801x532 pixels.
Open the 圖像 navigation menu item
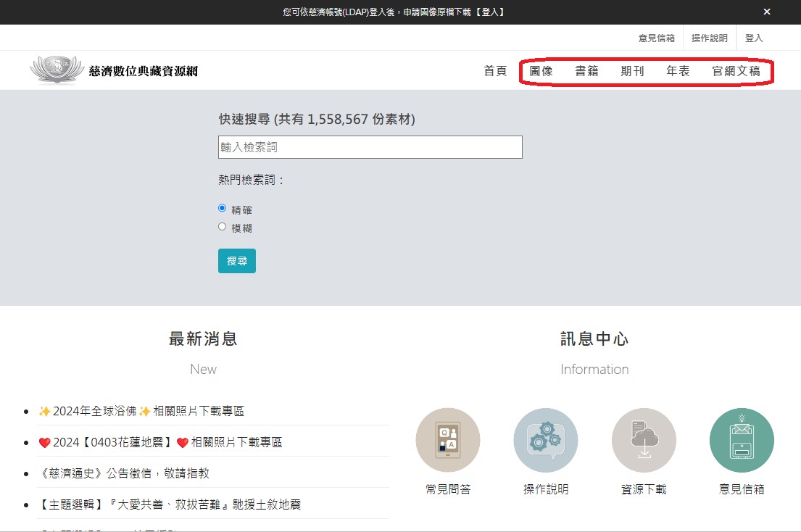coord(541,71)
